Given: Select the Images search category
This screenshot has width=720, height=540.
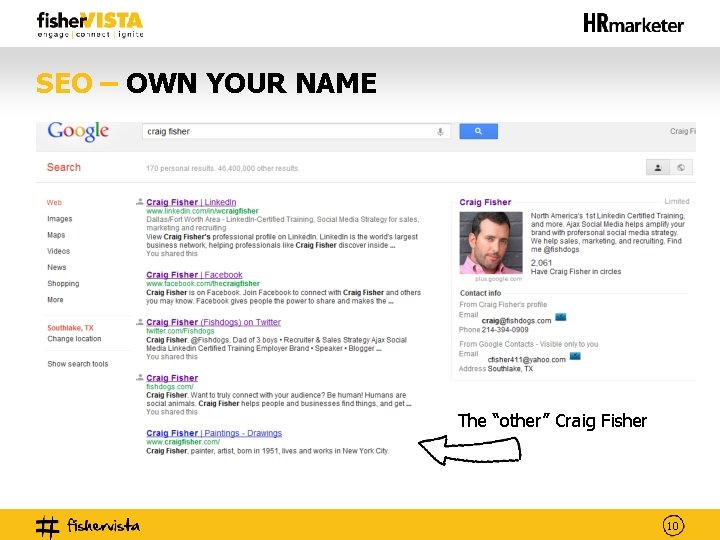Looking at the screenshot, I should tap(60, 219).
